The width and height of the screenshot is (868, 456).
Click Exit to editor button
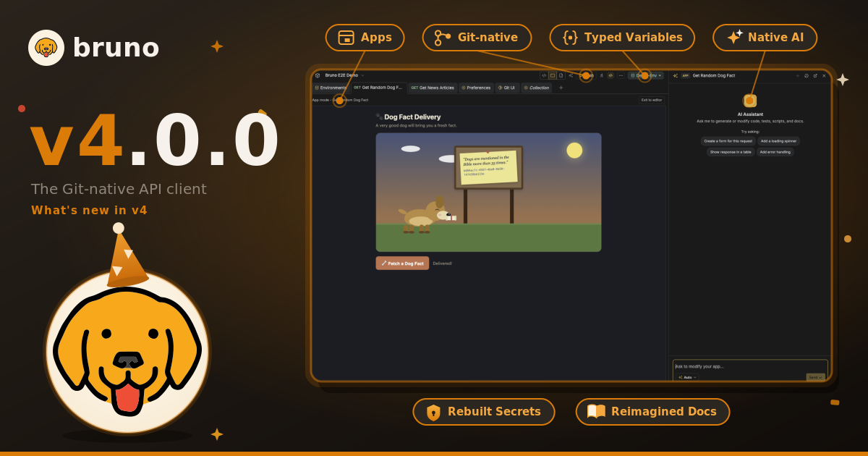click(652, 100)
